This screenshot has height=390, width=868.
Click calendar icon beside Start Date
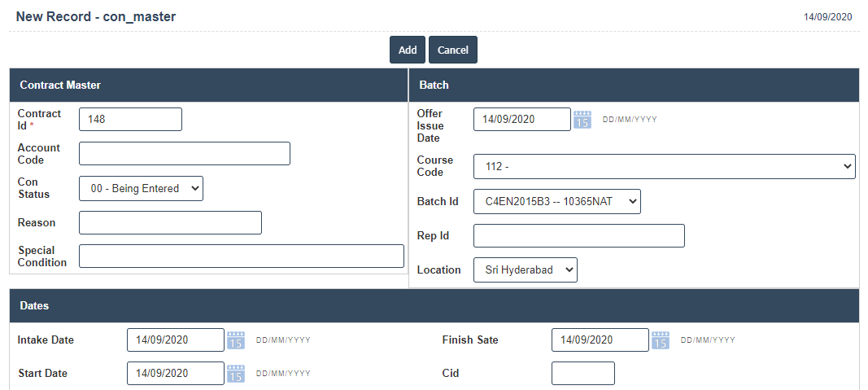point(236,374)
